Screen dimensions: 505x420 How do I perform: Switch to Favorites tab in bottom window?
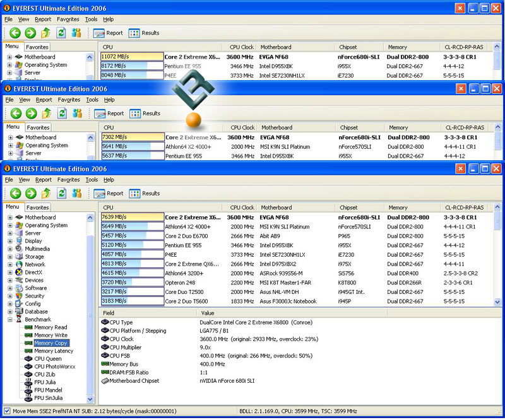point(38,207)
